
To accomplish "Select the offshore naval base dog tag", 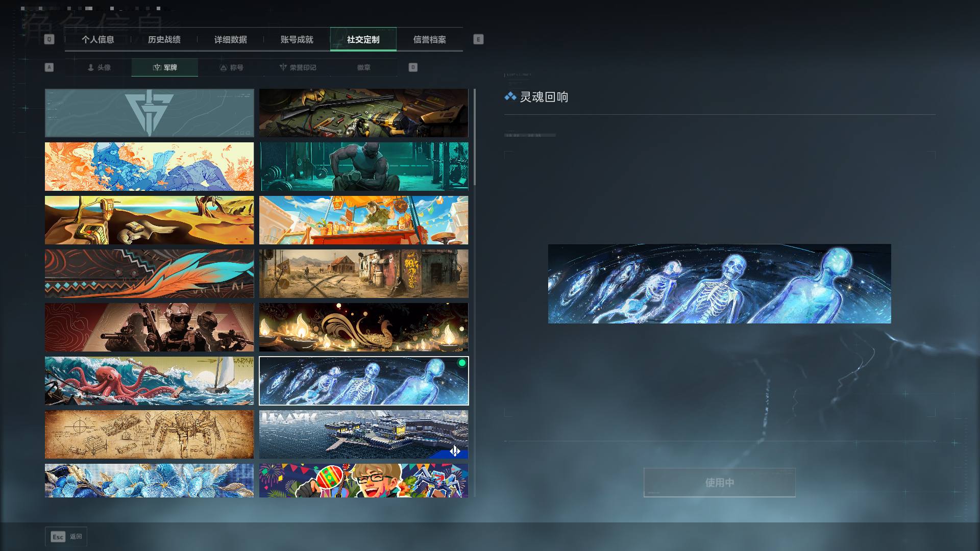I will (x=363, y=434).
